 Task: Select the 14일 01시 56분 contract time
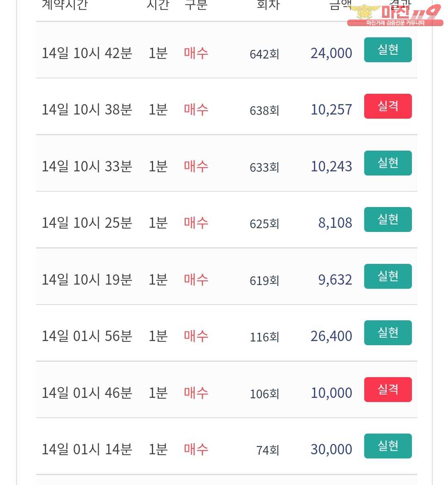point(87,336)
